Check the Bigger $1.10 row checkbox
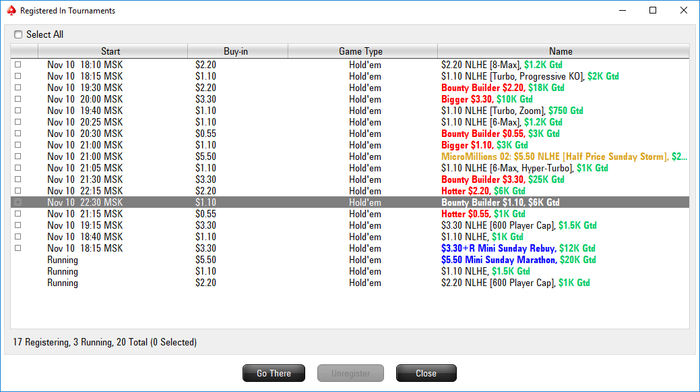Image resolution: width=700 pixels, height=392 pixels. pyautogui.click(x=18, y=145)
